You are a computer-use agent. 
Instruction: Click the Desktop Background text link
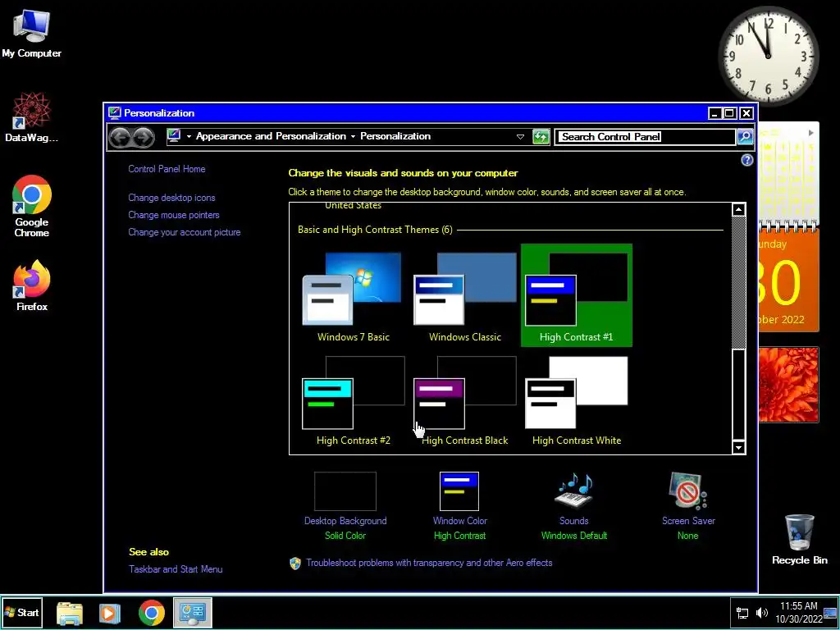click(x=345, y=521)
